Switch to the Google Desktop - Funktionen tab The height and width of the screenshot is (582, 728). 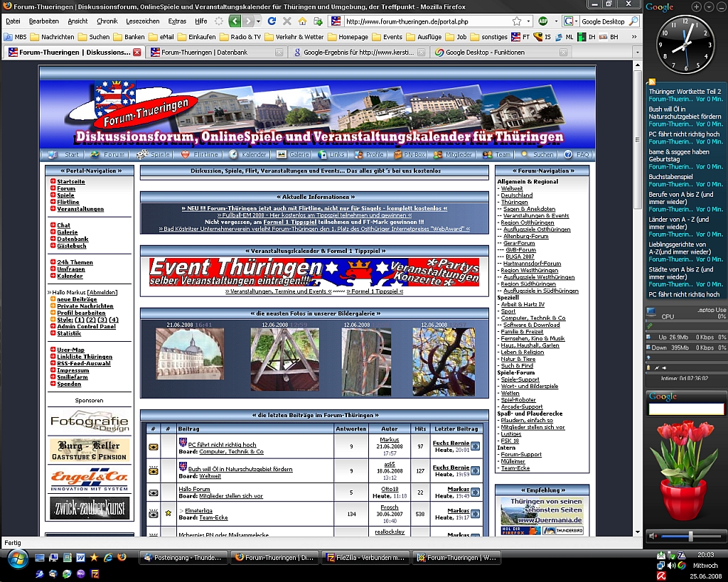click(x=501, y=53)
